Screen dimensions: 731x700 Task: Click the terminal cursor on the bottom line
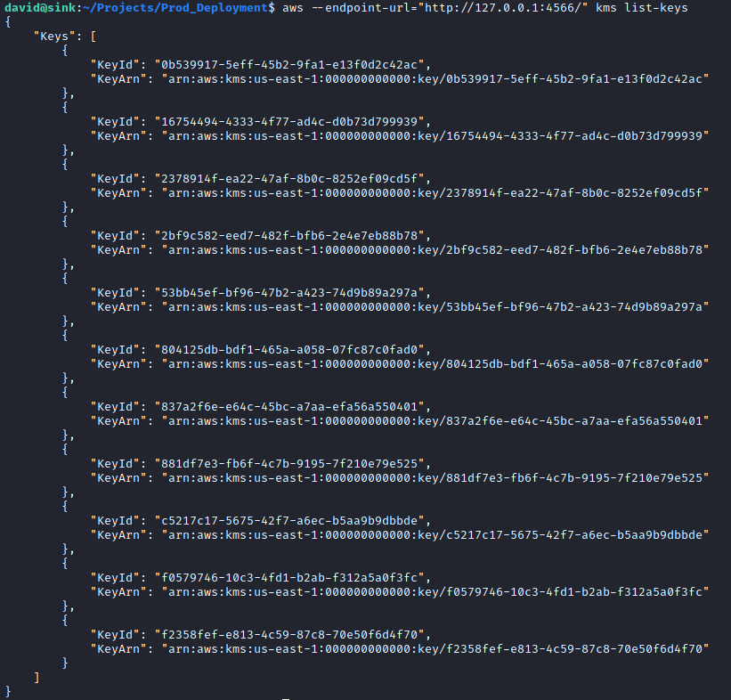point(287,699)
